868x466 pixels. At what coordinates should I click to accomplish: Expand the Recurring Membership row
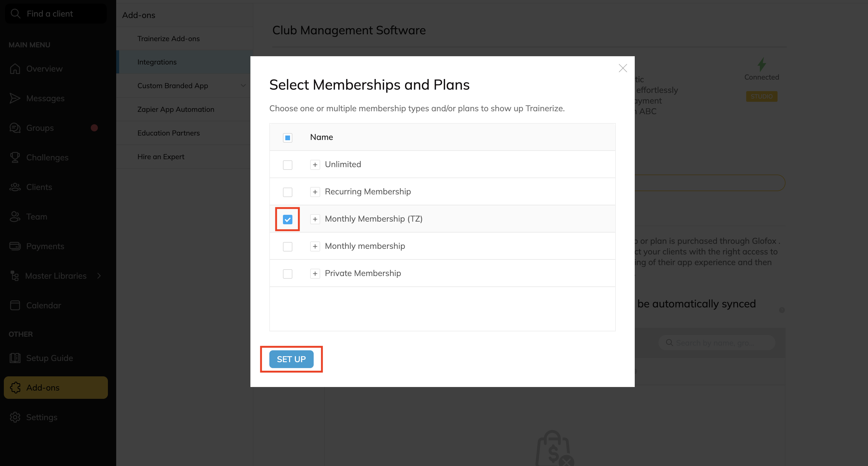pyautogui.click(x=315, y=192)
